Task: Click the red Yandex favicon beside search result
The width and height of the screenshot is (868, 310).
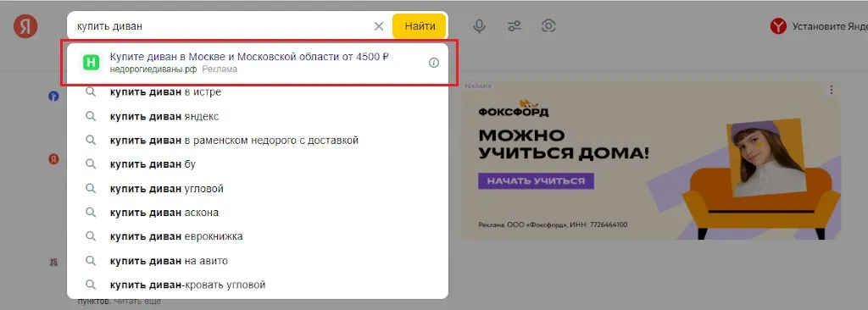Action: [x=53, y=159]
